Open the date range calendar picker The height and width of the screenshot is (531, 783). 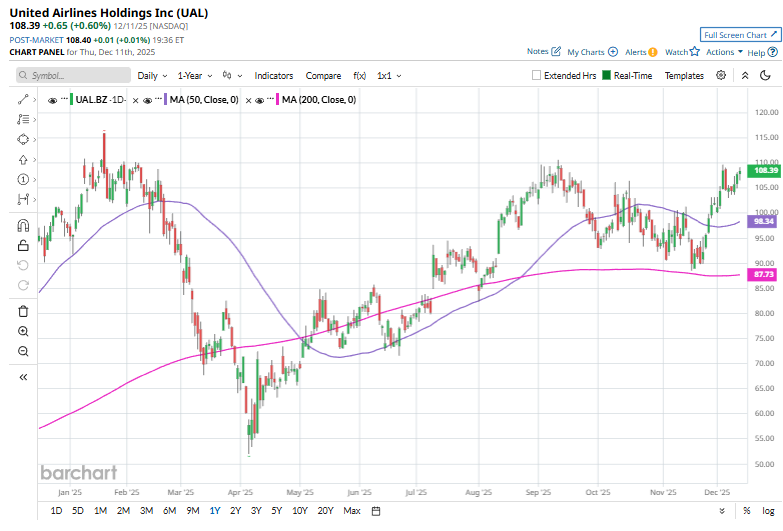(376, 511)
